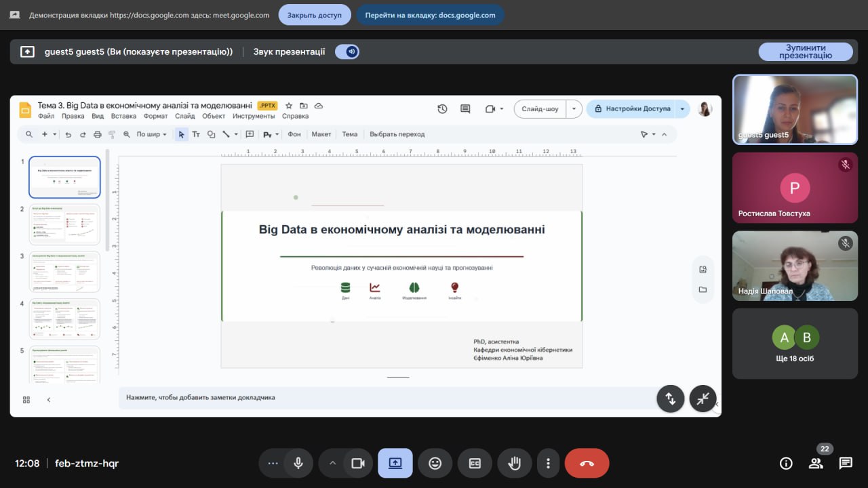Raise hand in the meeting
This screenshot has width=868, height=488.
pyautogui.click(x=514, y=464)
